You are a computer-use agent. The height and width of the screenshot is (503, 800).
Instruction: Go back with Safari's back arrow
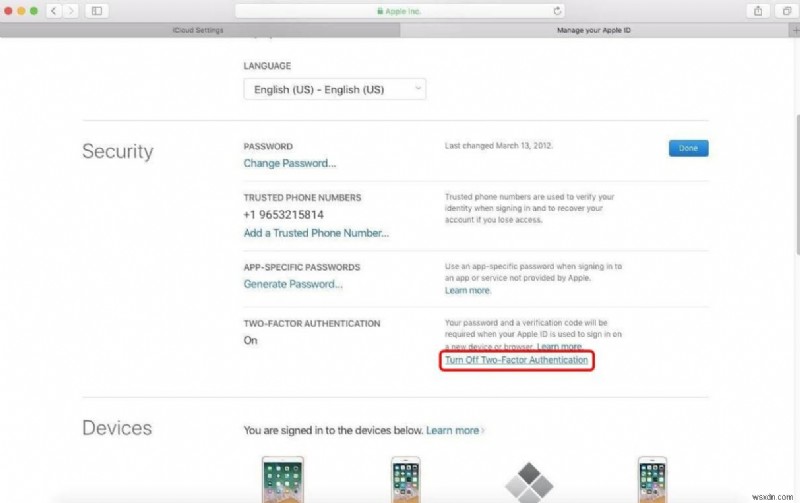tap(54, 11)
